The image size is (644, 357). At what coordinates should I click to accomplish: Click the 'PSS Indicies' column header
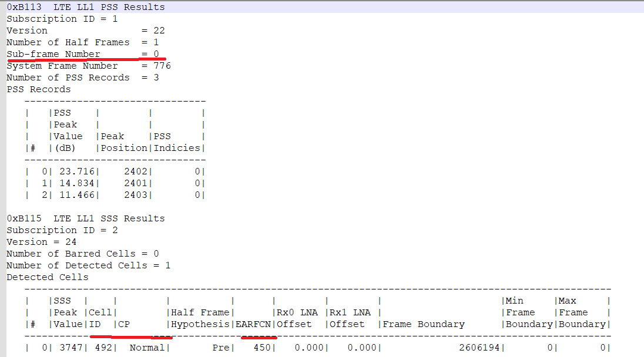[177, 142]
